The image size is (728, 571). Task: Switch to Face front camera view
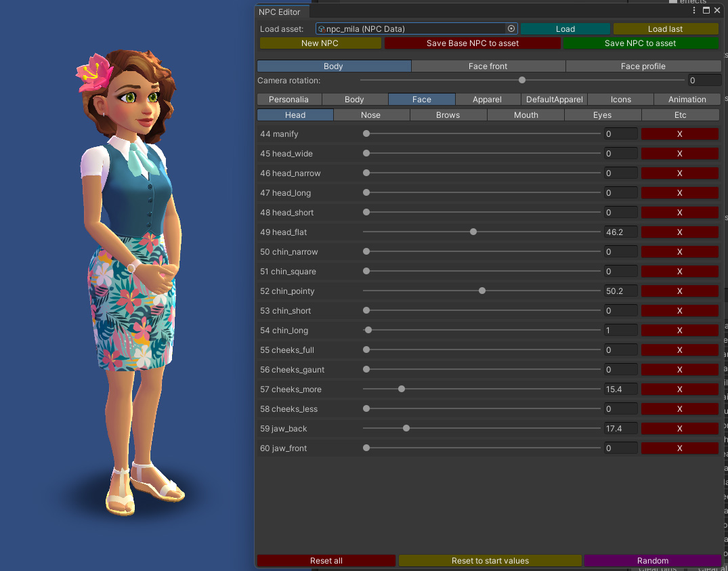point(488,66)
